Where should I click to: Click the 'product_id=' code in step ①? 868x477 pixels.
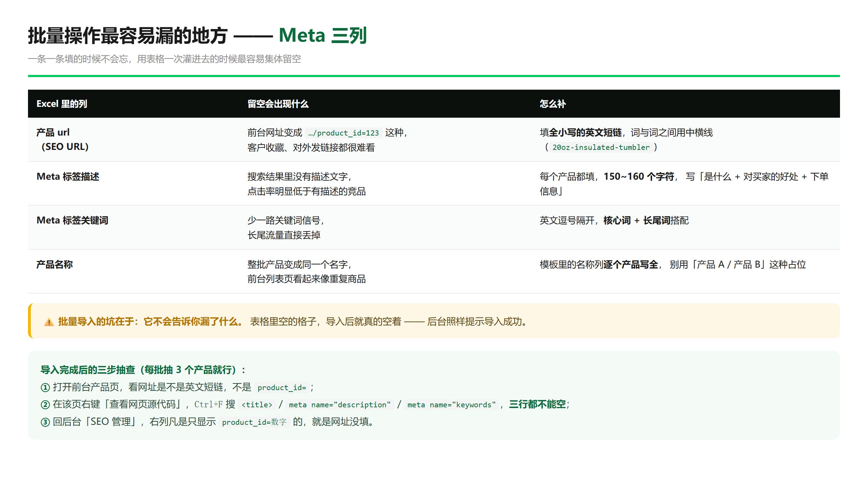coord(282,388)
